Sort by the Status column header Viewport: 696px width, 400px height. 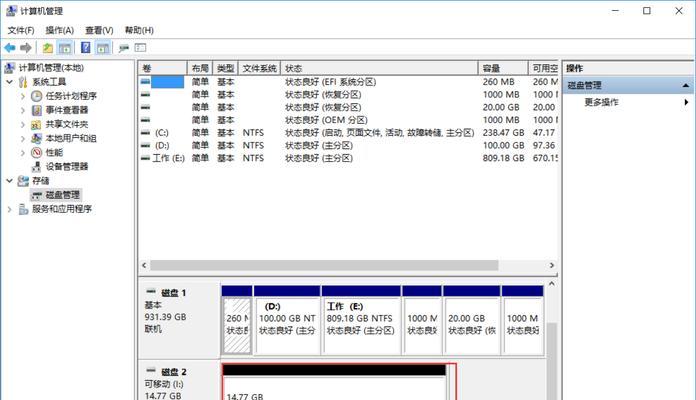point(380,68)
